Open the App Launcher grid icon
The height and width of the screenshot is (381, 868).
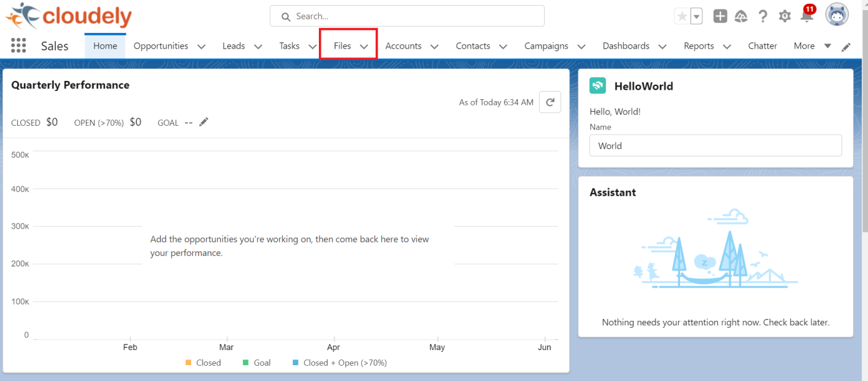[x=18, y=45]
